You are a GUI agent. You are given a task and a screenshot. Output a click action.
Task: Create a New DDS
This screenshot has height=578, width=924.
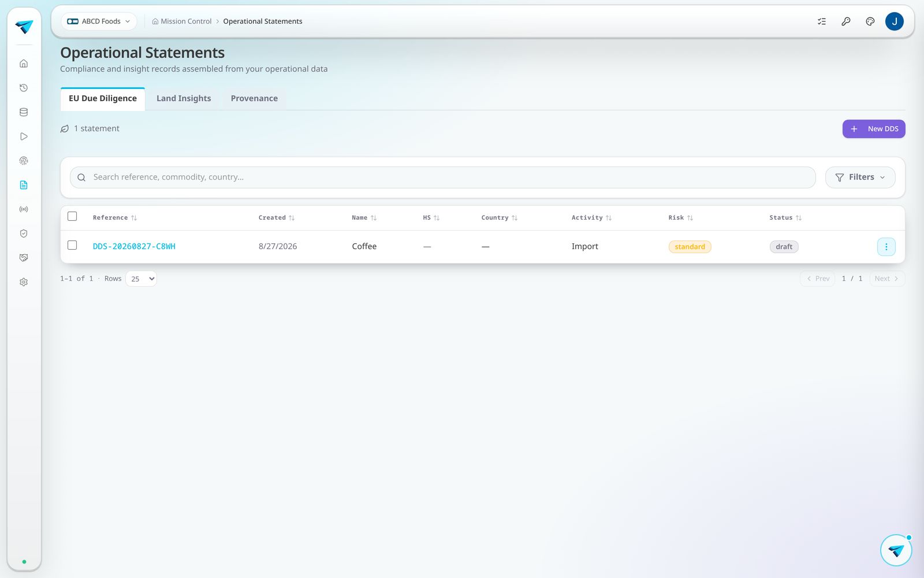[x=874, y=129]
